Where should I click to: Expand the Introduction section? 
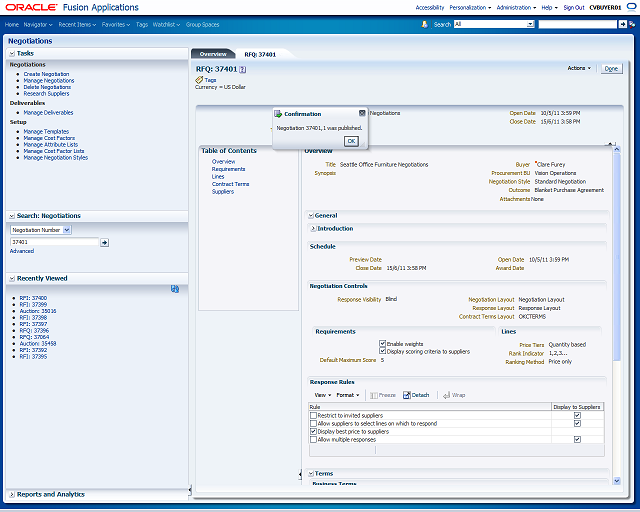[313, 229]
